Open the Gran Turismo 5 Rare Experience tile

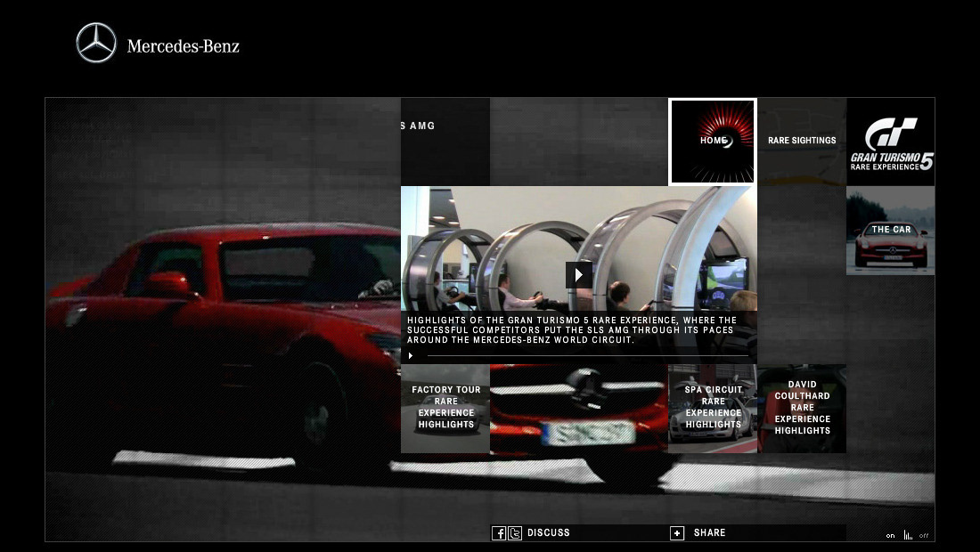pyautogui.click(x=891, y=142)
